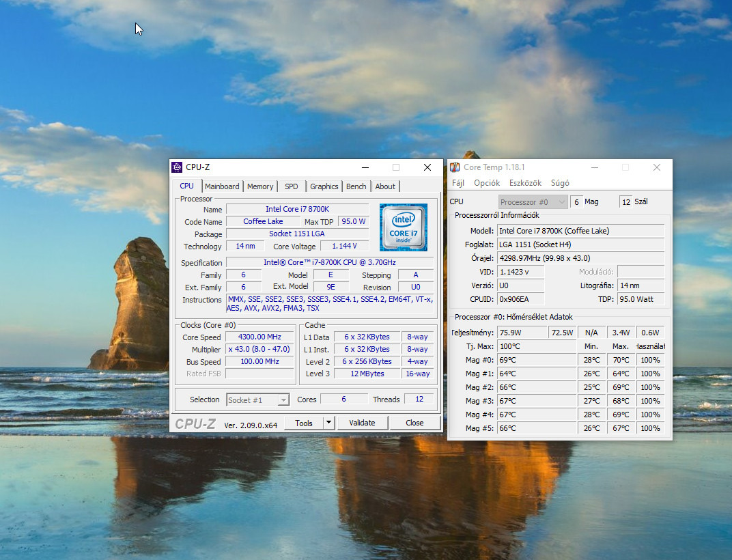This screenshot has height=560, width=732.
Task: Click the CPU-Z title bar icon
Action: (177, 167)
